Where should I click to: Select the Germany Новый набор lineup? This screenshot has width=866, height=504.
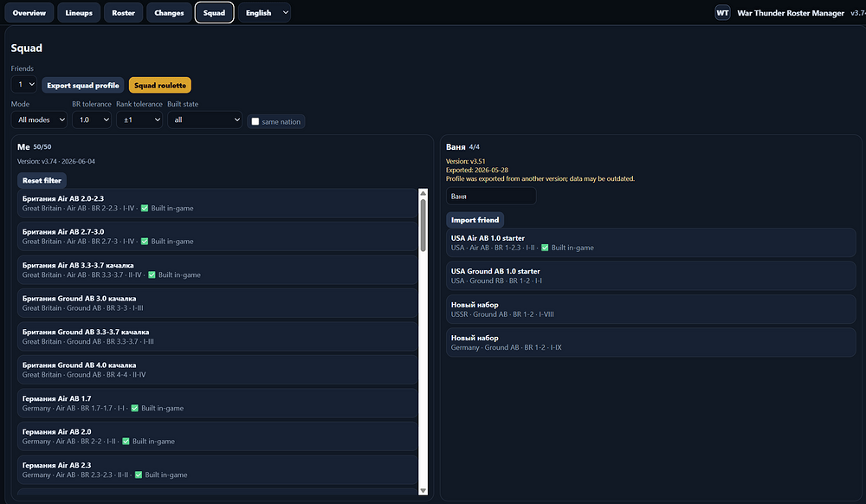pos(650,342)
